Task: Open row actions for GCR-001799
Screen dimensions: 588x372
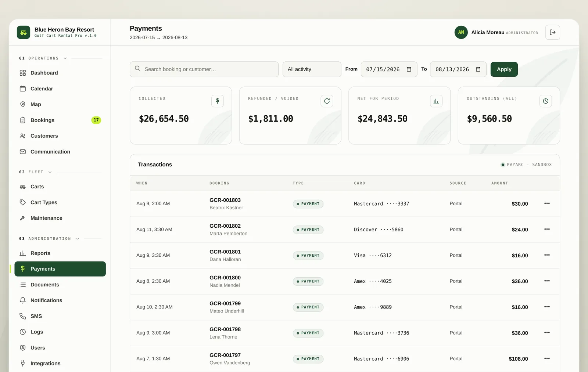Action: (x=547, y=307)
